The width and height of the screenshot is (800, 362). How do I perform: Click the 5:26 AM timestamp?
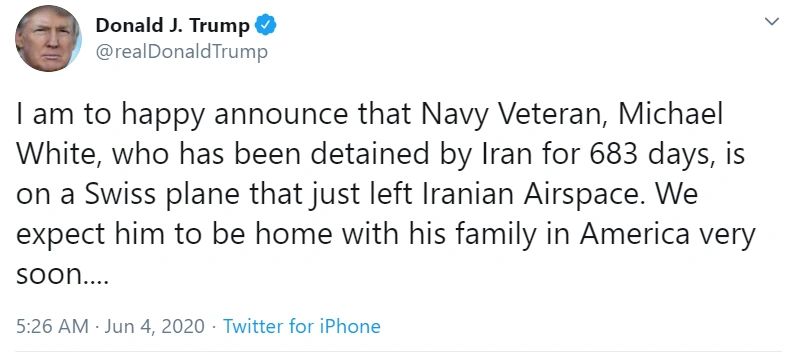tap(52, 326)
